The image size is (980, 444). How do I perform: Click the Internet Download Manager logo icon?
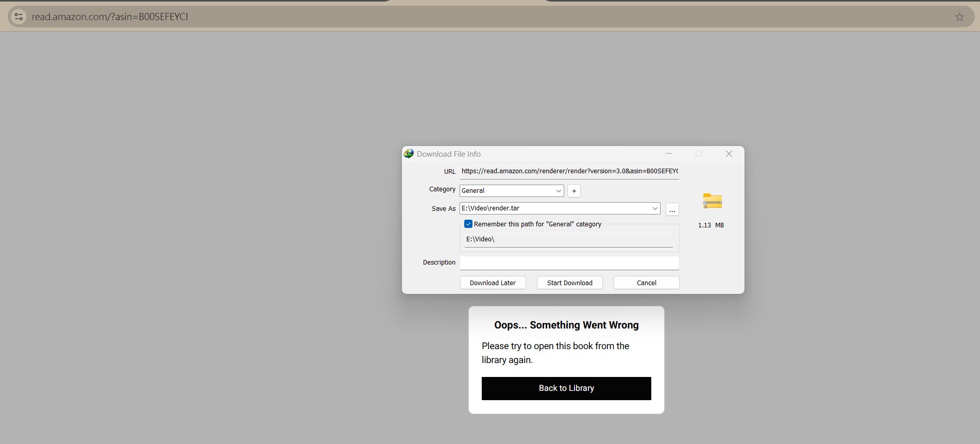409,154
